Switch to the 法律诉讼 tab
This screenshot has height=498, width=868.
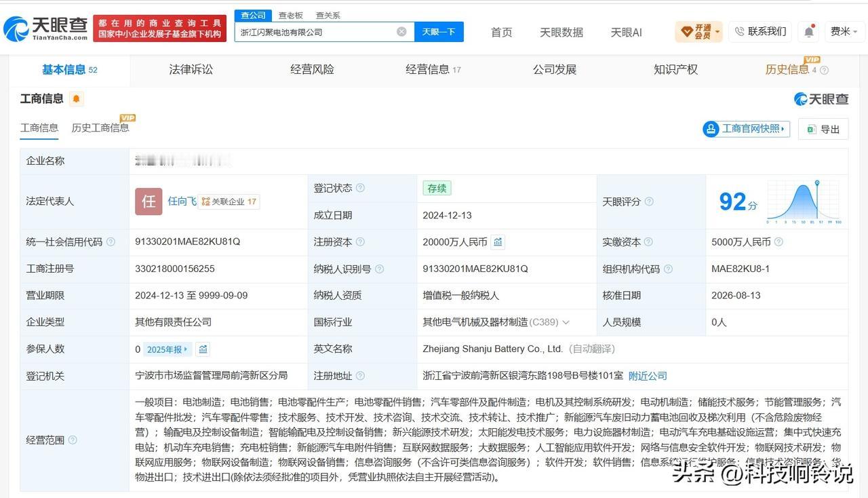tap(191, 69)
